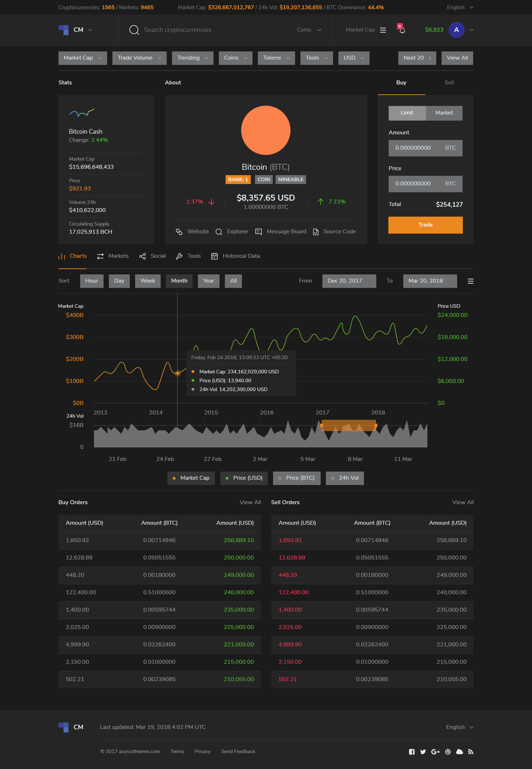532x769 pixels.
Task: Open the Trending dropdown
Action: tap(193, 58)
